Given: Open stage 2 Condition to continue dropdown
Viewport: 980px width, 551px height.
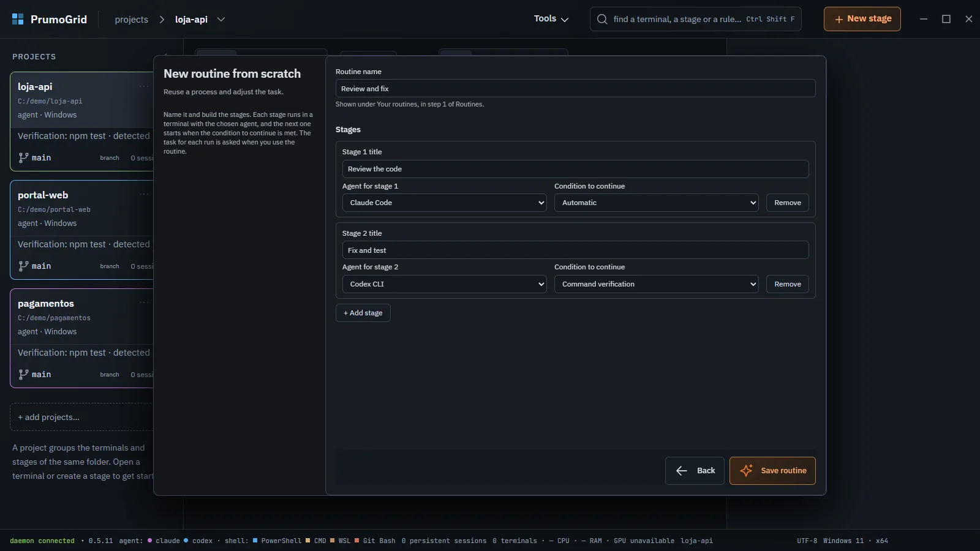Looking at the screenshot, I should [656, 284].
